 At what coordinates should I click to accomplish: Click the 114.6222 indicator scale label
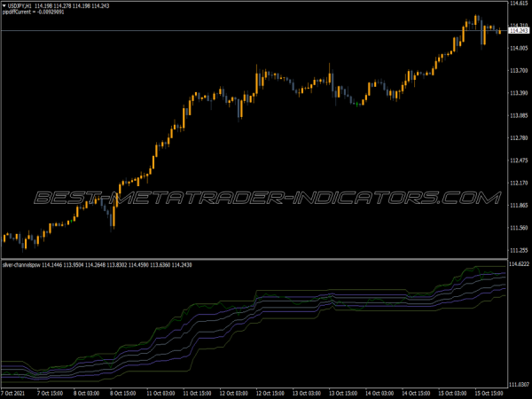(520, 264)
